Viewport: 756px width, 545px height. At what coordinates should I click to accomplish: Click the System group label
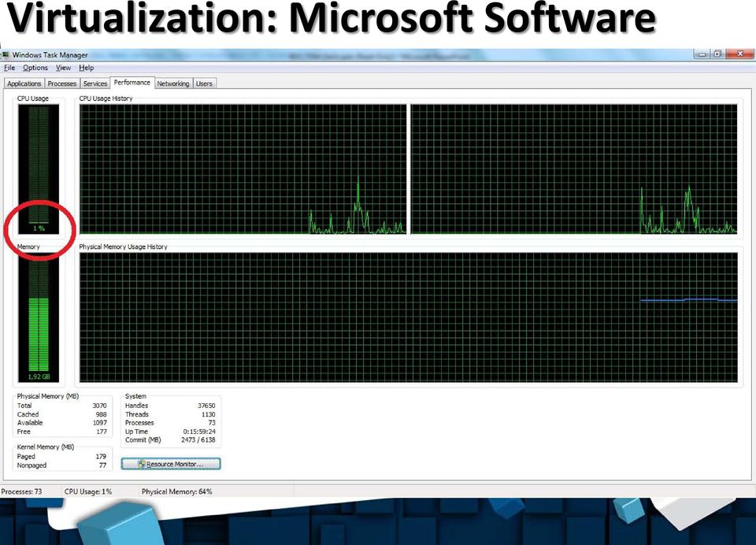[x=135, y=396]
